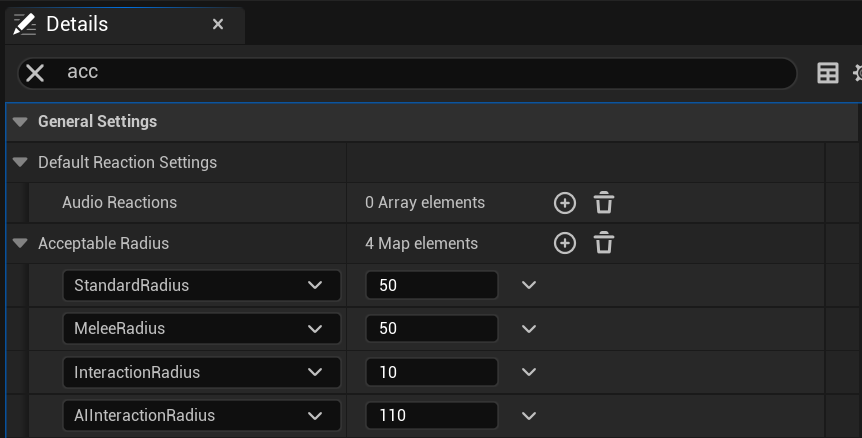The width and height of the screenshot is (862, 438).
Task: Close the Details tab
Action: click(x=218, y=24)
